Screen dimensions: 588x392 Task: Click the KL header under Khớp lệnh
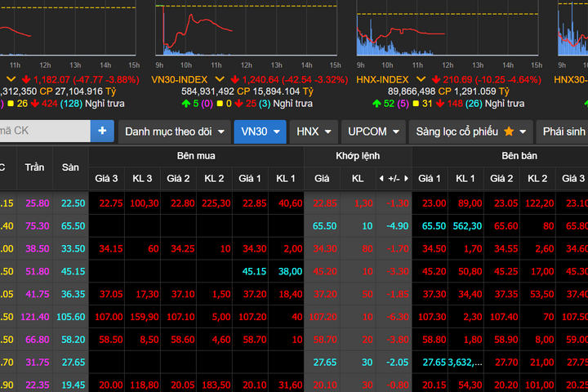(358, 179)
